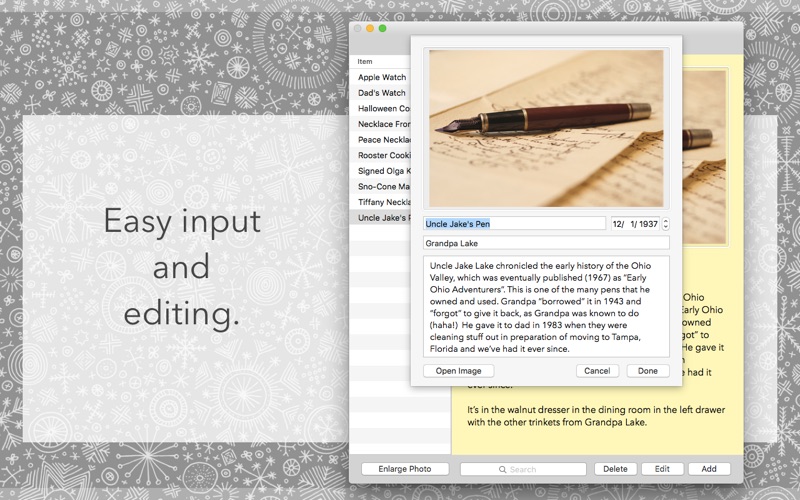Click the Grandpa Lake text field

546,243
